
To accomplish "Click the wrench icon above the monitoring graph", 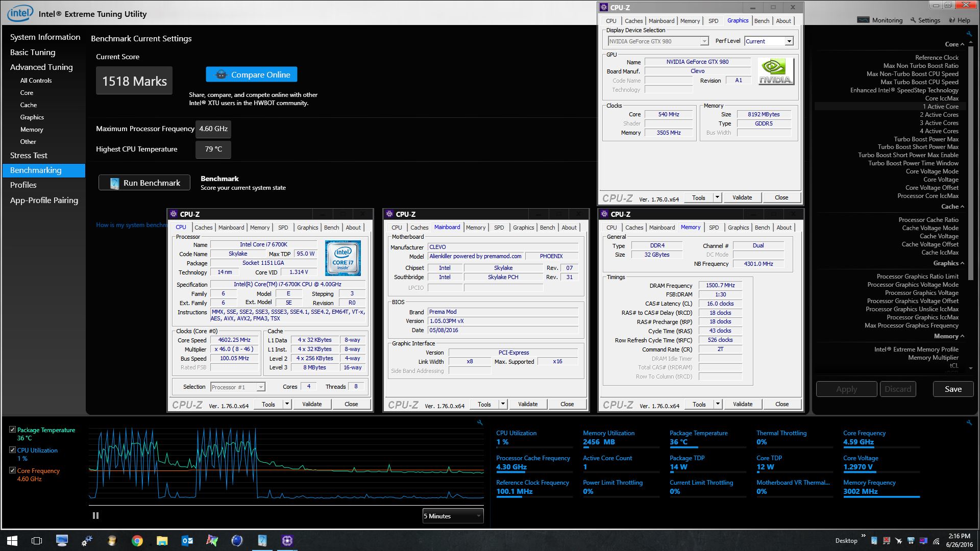I will click(480, 422).
